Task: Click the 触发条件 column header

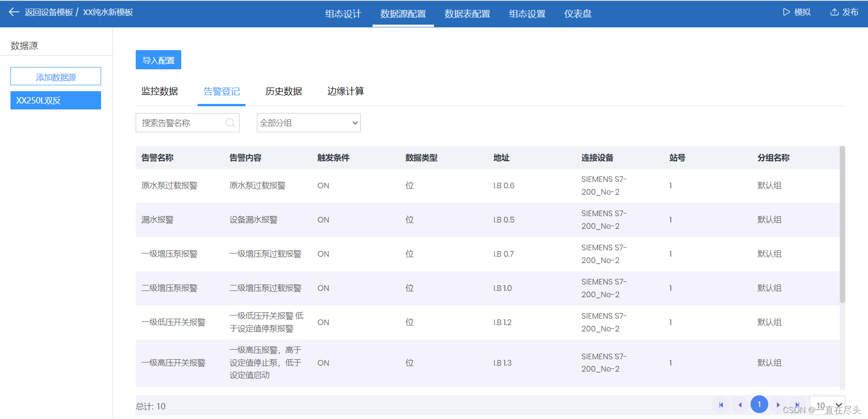Action: pyautogui.click(x=333, y=158)
